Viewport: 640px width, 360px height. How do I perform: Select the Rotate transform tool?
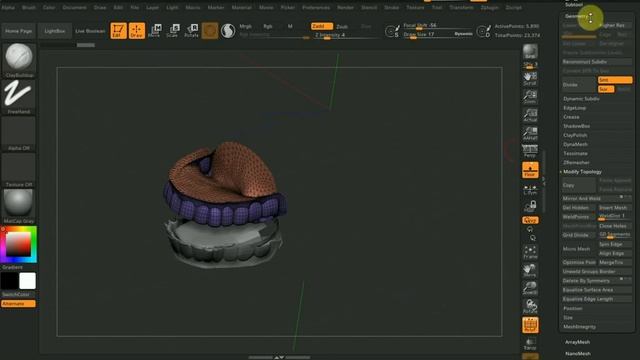191,31
